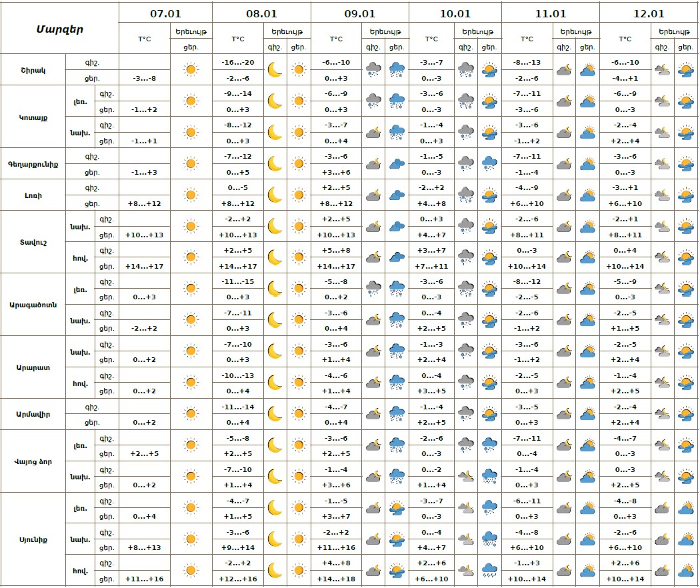The image size is (700, 588).
Task: Select the +14...+18 temperature cell for Սյունիք
Action: pyautogui.click(x=336, y=579)
